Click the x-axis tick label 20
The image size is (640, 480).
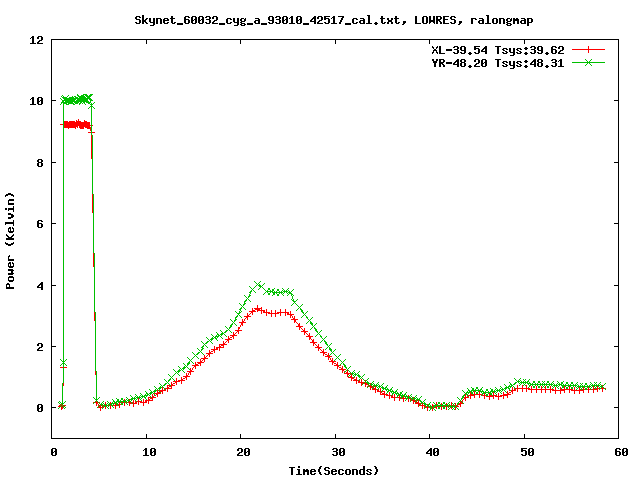243,452
